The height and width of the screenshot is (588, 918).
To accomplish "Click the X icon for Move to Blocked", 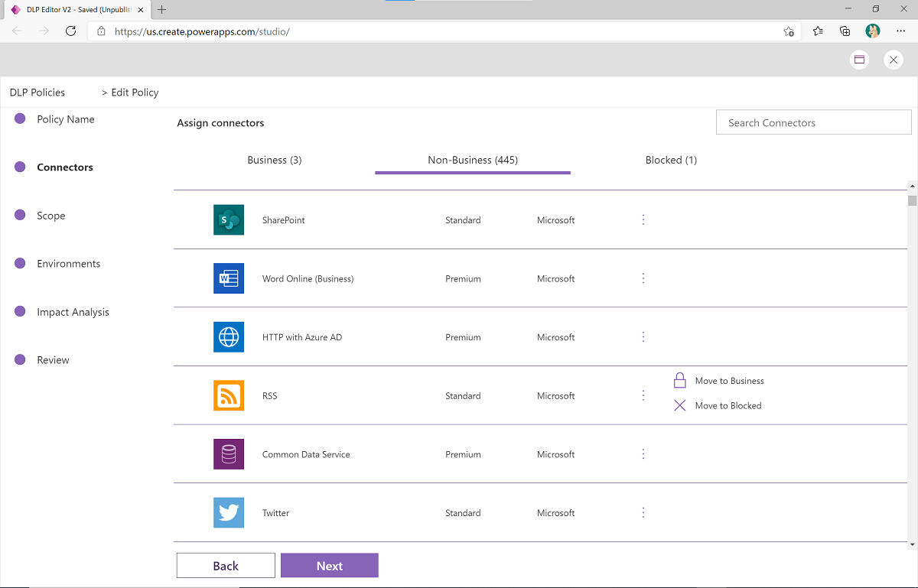I will click(679, 405).
